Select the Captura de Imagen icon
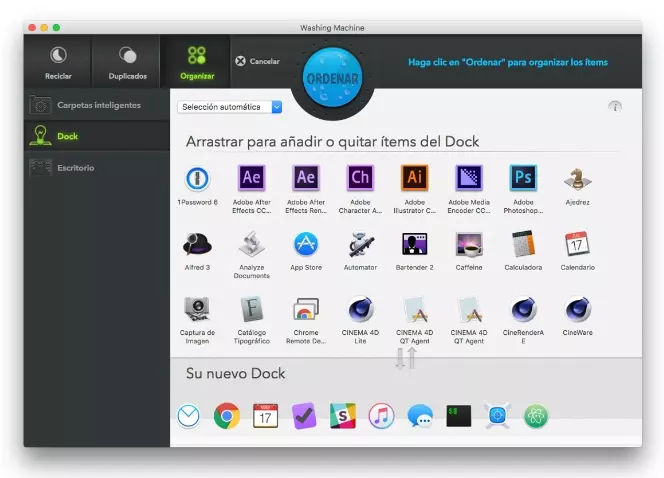Viewport: 664px width, 478px height. (197, 309)
